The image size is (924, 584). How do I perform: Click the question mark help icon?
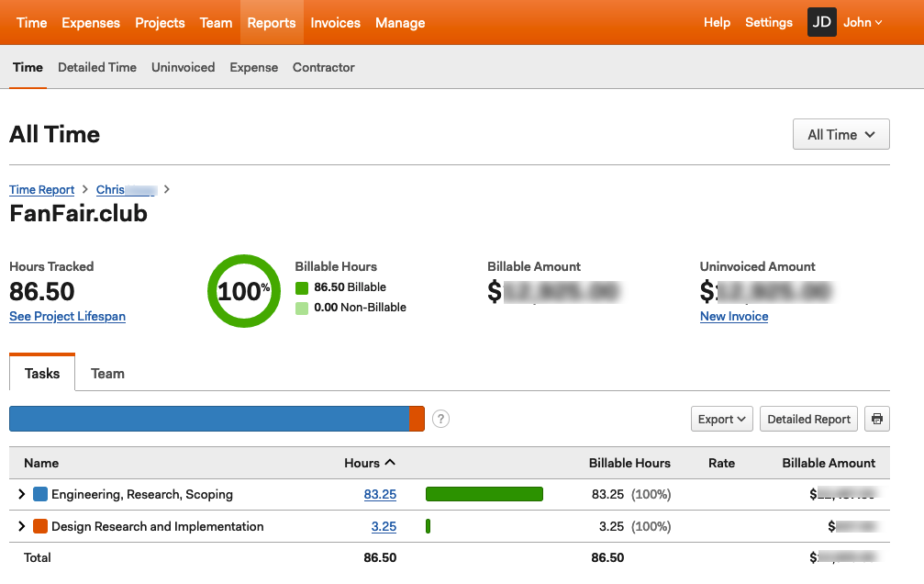(x=441, y=419)
